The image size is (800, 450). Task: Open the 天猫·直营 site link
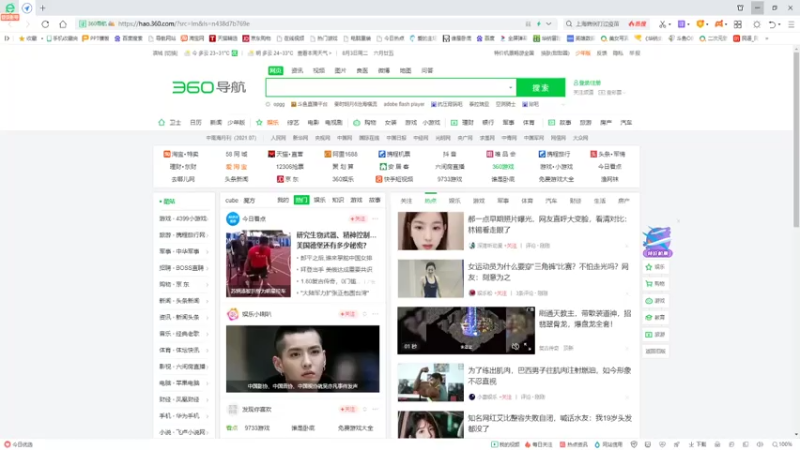tap(285, 154)
